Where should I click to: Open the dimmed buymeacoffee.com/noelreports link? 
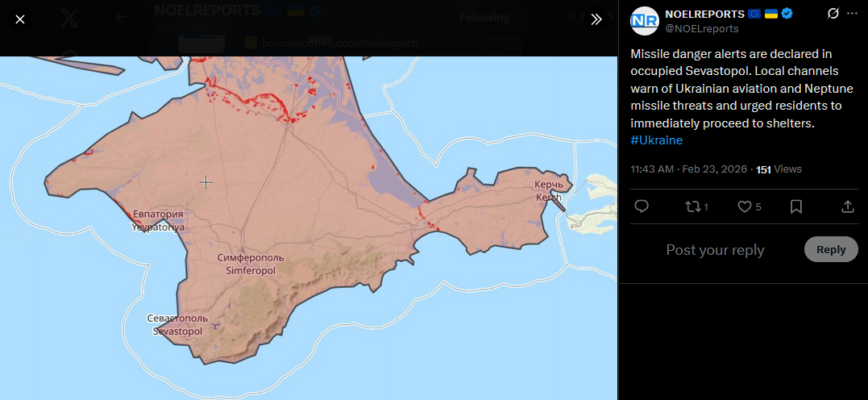click(340, 44)
